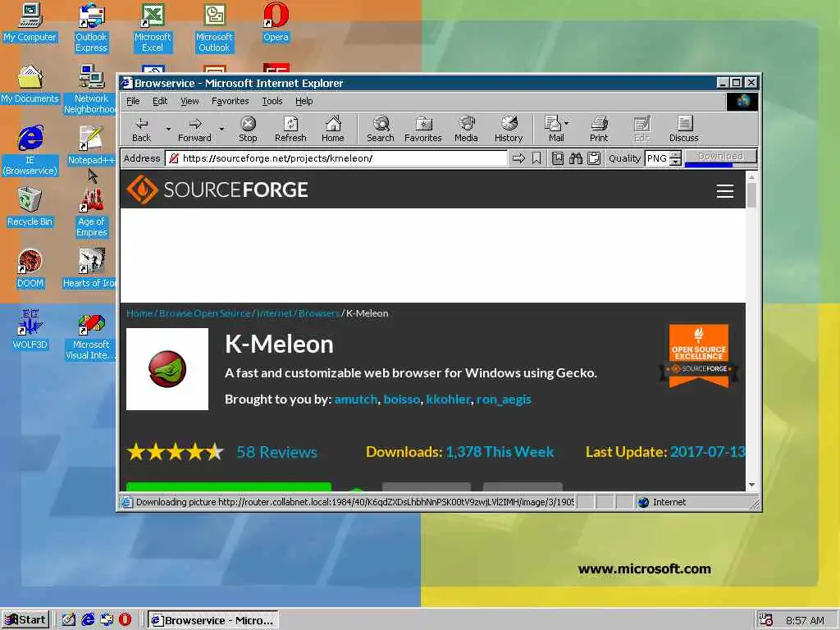Open the Opera desktop shortcut
Viewport: 840px width, 630px height.
[x=276, y=22]
